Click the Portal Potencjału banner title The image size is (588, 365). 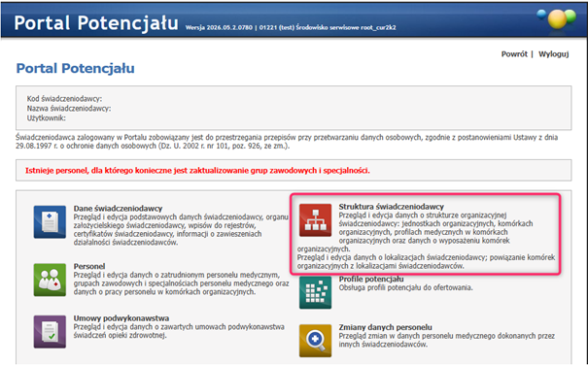pos(96,23)
